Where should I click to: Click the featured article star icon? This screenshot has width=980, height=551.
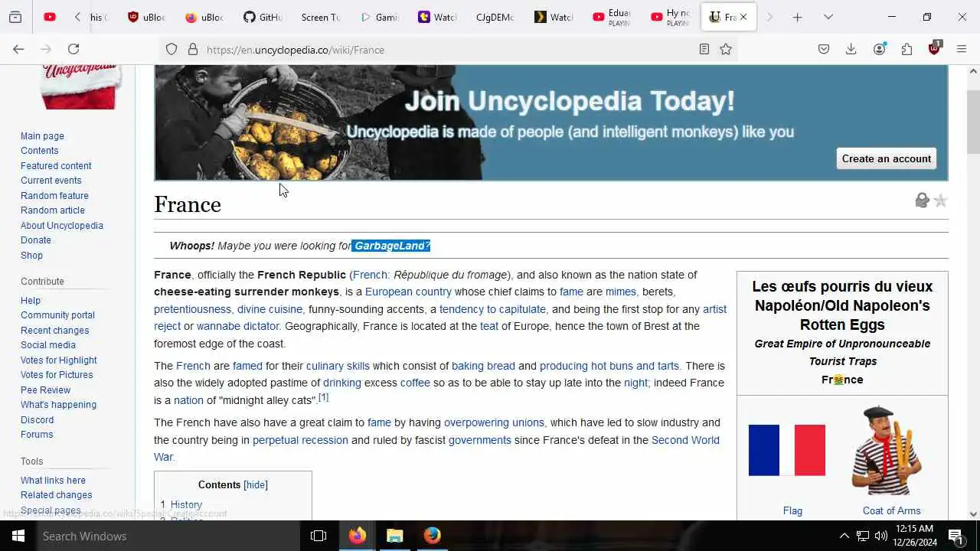(x=941, y=201)
